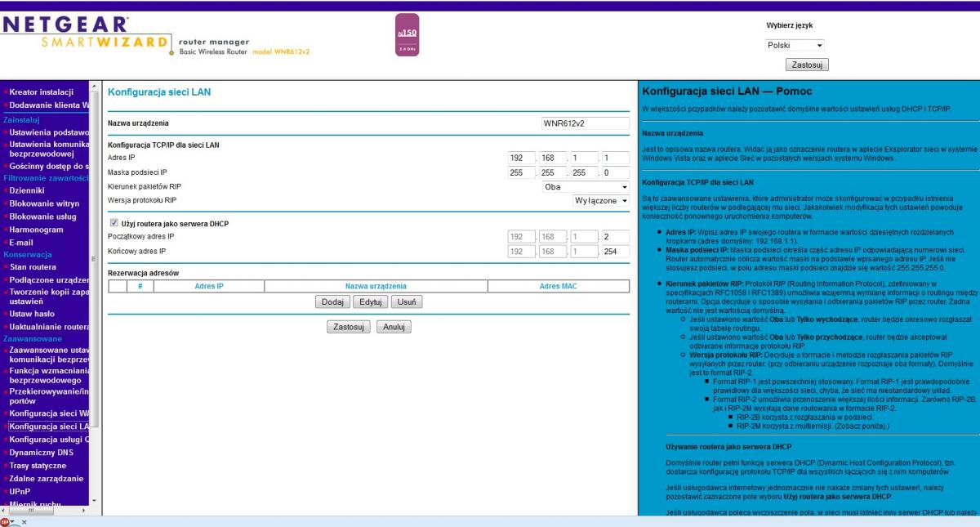
Task: Click 'Adres IP' column header in reservation table
Action: point(210,286)
